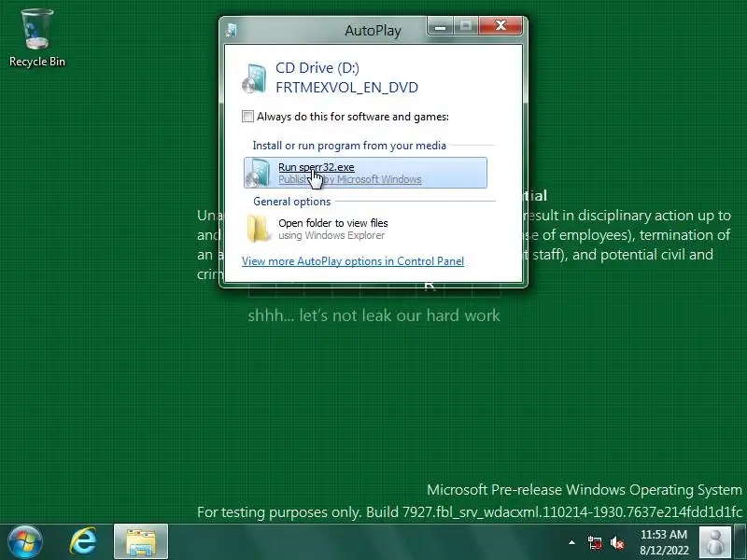The height and width of the screenshot is (560, 747).
Task: Choose Open folder to view files
Action: click(365, 229)
